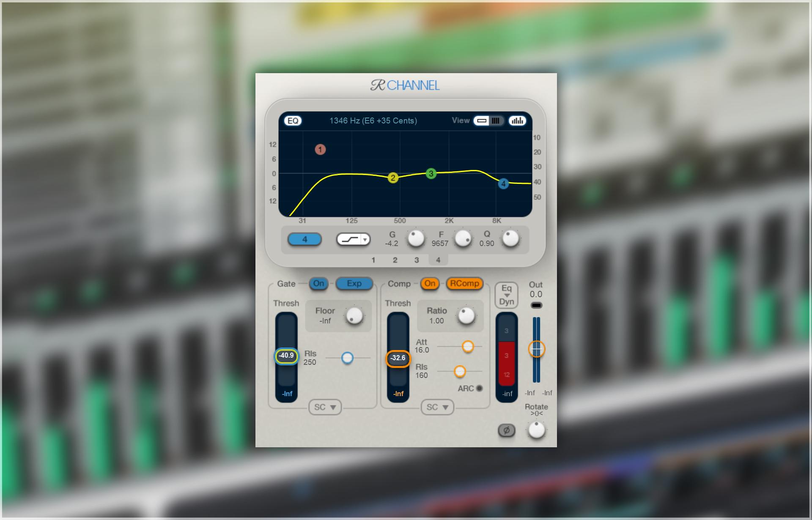
Task: Select band tab 4
Action: (x=438, y=260)
